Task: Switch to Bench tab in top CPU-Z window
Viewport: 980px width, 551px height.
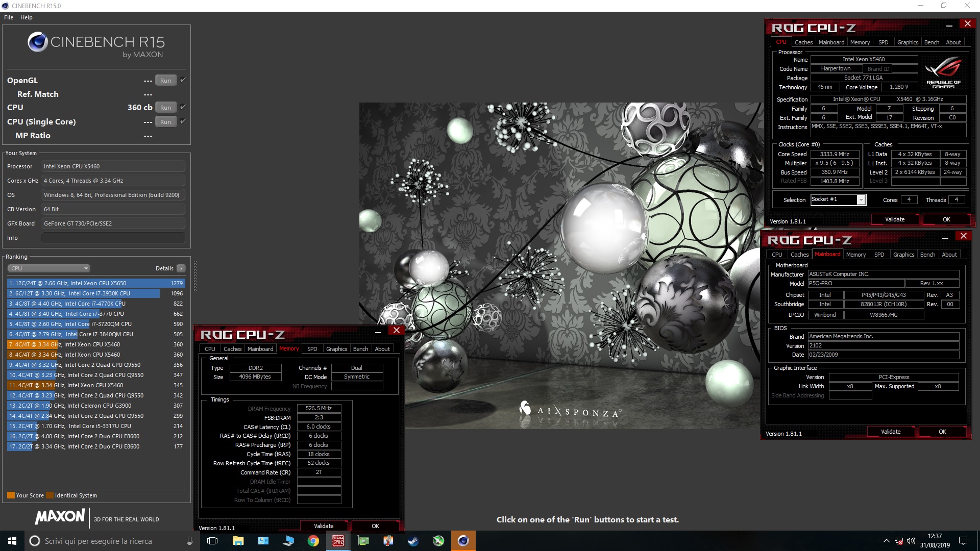Action: (x=932, y=42)
